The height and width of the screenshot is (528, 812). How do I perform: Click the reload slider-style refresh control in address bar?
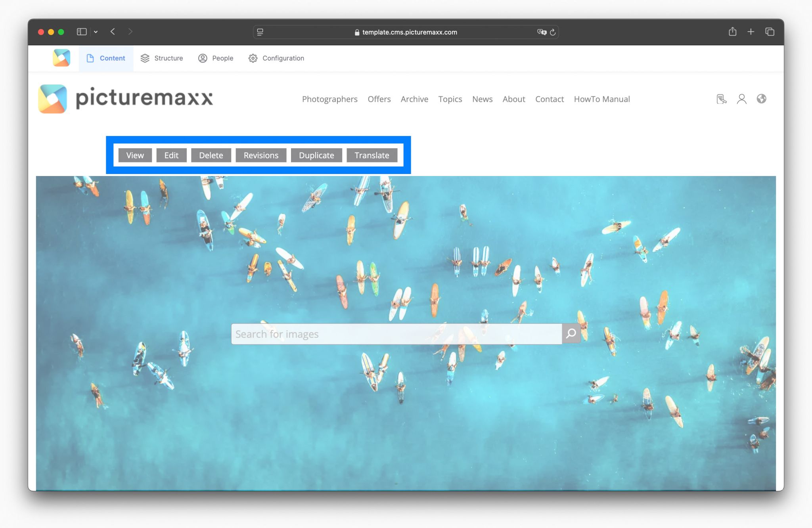(553, 32)
